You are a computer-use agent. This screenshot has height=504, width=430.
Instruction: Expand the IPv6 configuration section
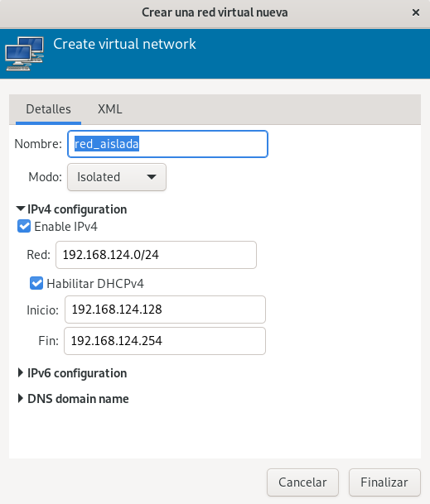point(72,373)
